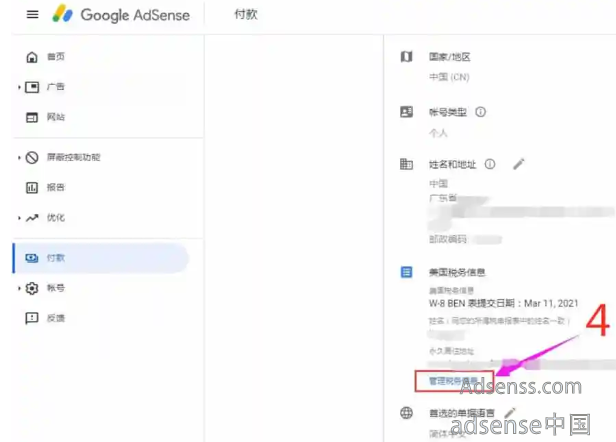Click the 个人 account type value
The height and width of the screenshot is (442, 616).
pyautogui.click(x=438, y=133)
